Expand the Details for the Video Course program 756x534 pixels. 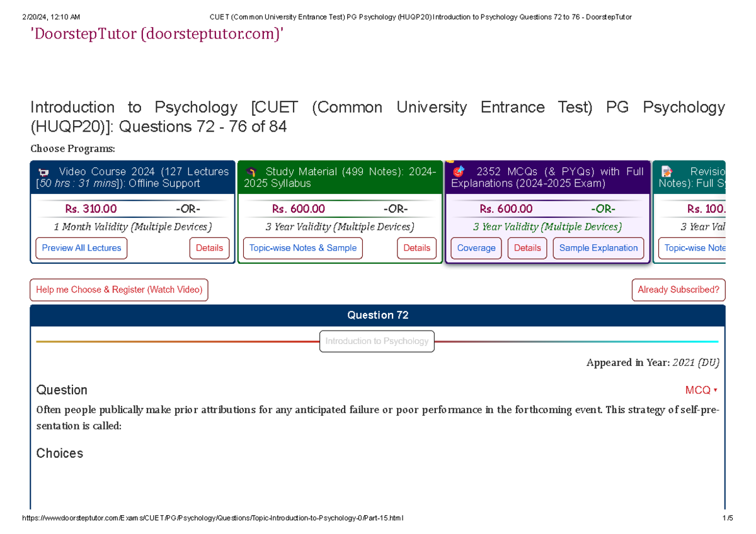[x=209, y=248]
